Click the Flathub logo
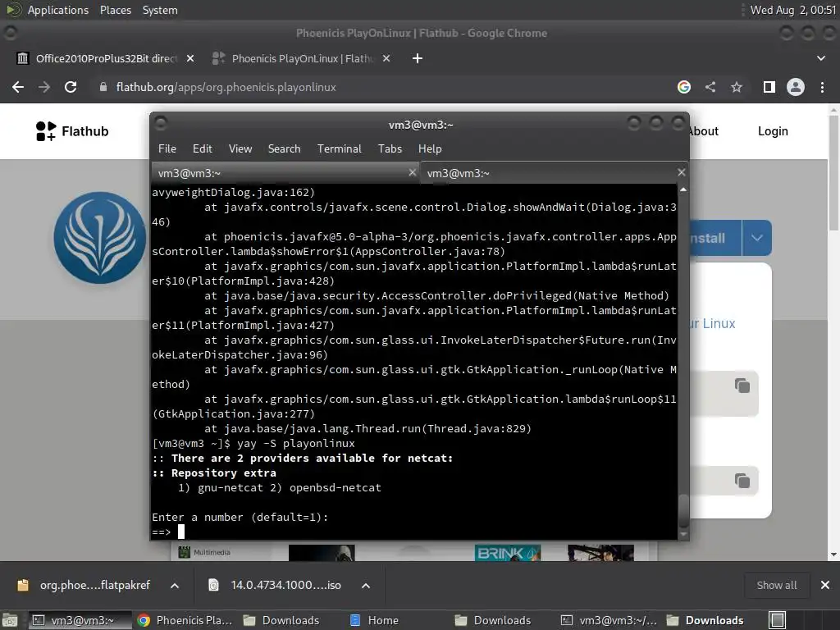 pyautogui.click(x=72, y=131)
